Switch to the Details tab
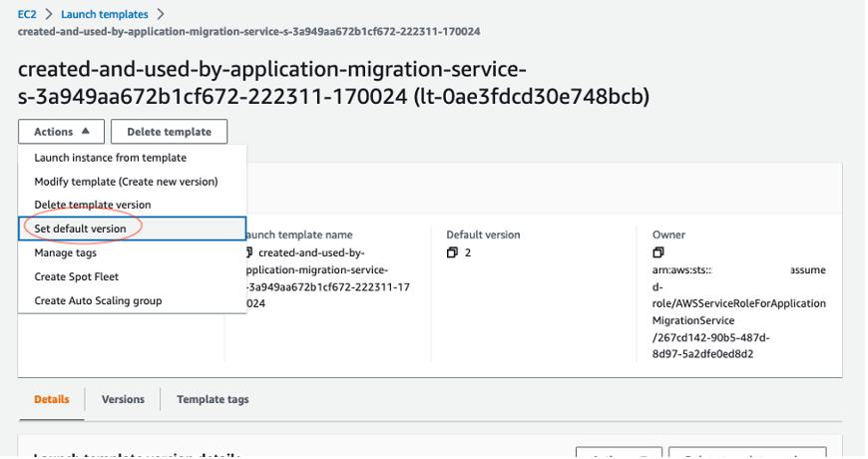This screenshot has width=868, height=459. tap(52, 399)
